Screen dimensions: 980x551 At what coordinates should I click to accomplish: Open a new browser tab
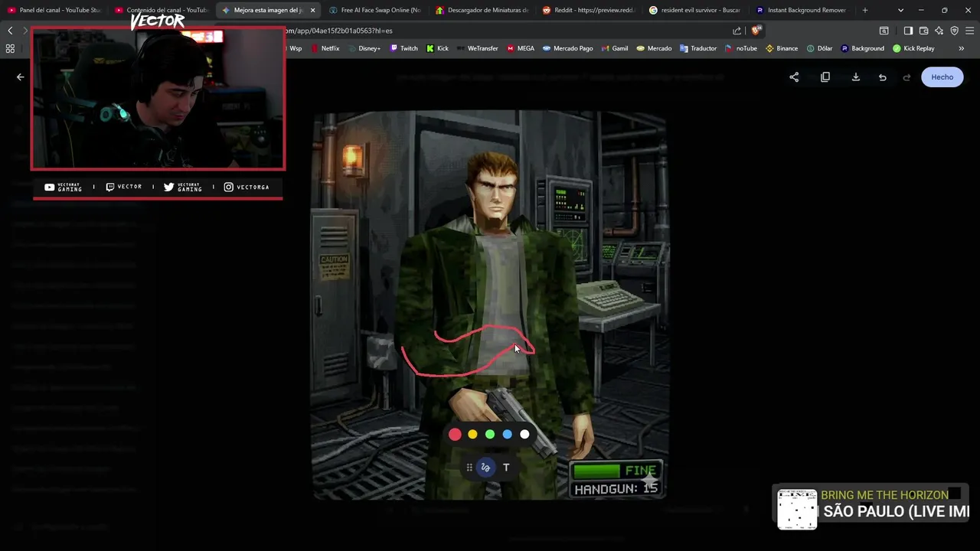[865, 10]
